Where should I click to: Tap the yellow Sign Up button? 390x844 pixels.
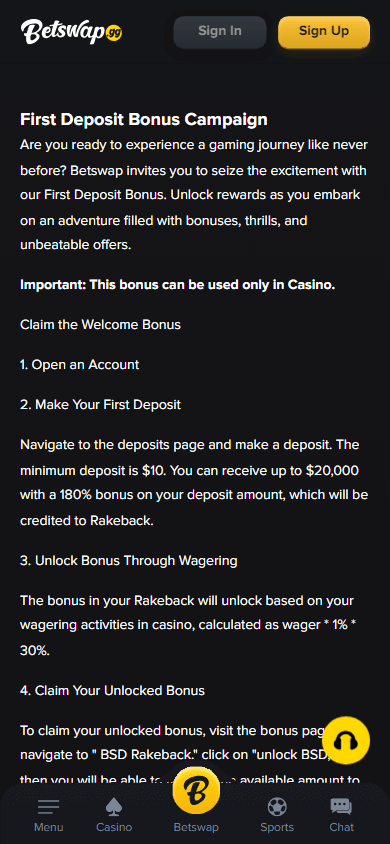pos(324,32)
